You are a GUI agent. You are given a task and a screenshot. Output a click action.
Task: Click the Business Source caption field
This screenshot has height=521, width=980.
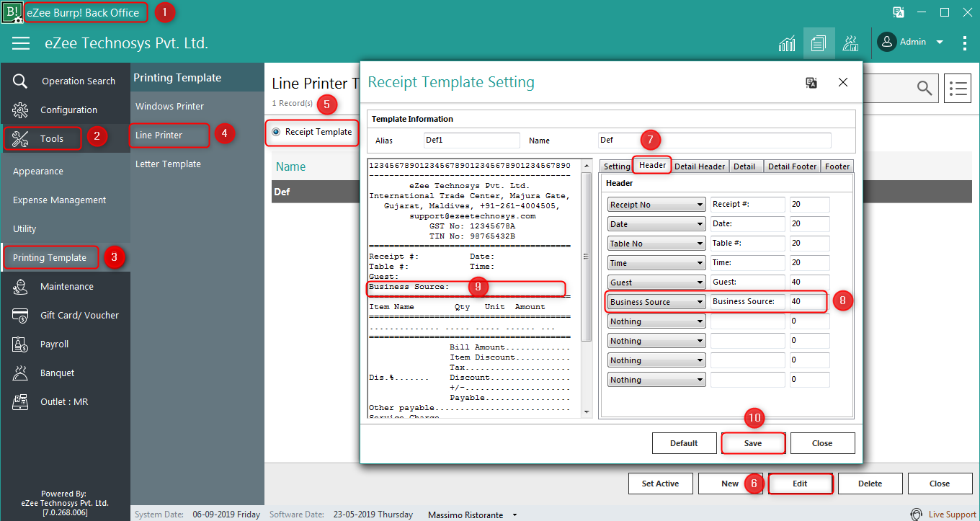(x=747, y=302)
